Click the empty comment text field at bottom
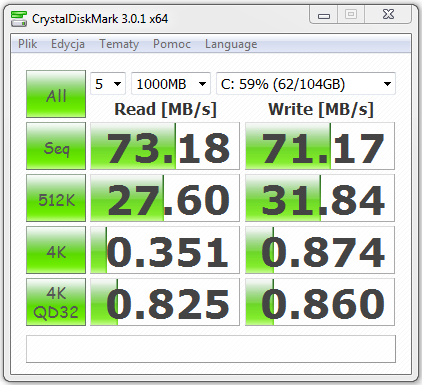Viewport: 422px width, 385px height. (211, 349)
